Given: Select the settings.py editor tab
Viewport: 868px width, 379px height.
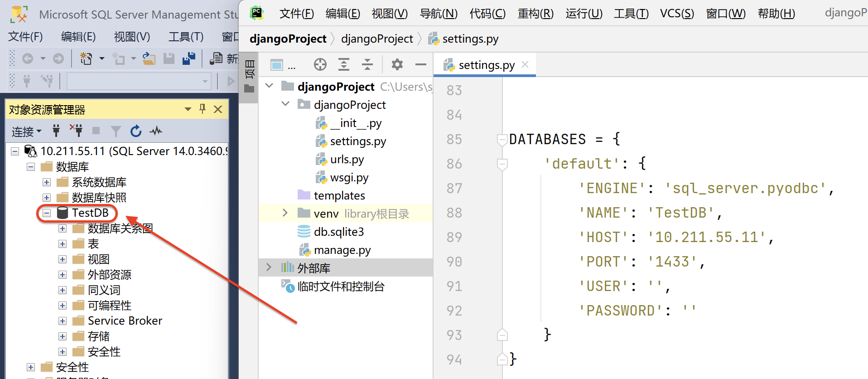Looking at the screenshot, I should pos(485,65).
